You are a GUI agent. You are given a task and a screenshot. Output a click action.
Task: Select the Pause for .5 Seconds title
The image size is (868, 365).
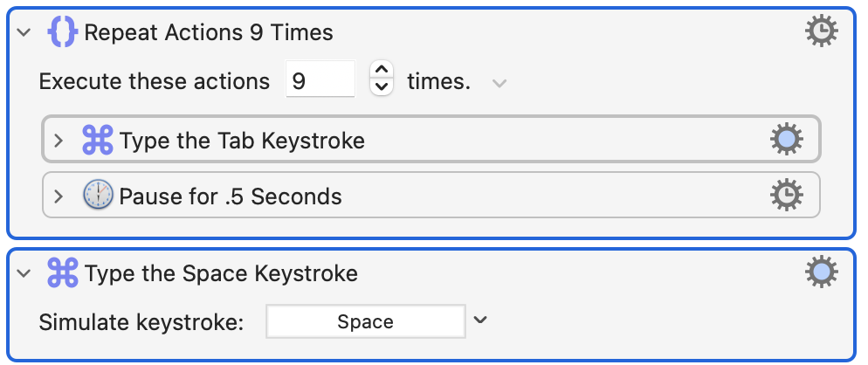231,196
